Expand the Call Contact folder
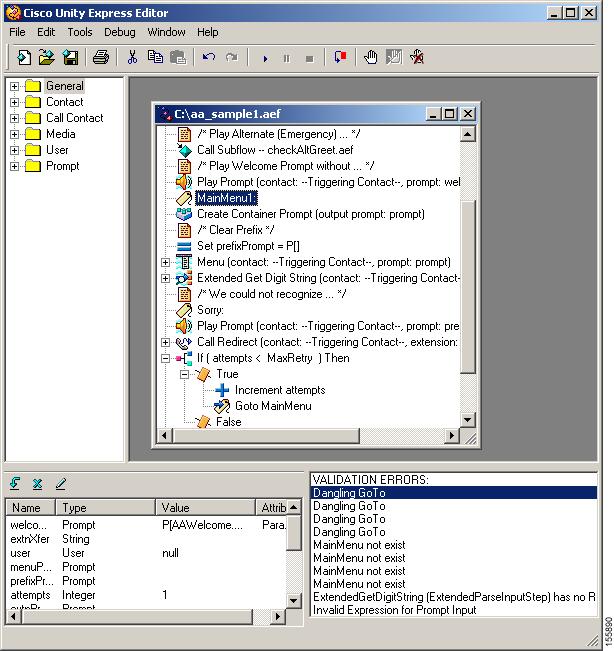 (15, 118)
